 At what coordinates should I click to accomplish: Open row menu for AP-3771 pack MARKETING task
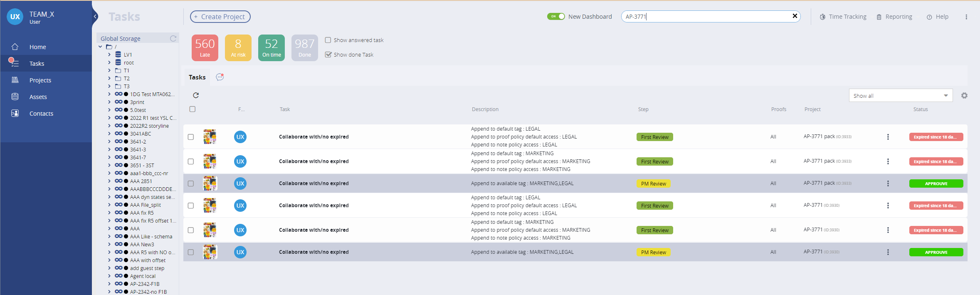888,161
